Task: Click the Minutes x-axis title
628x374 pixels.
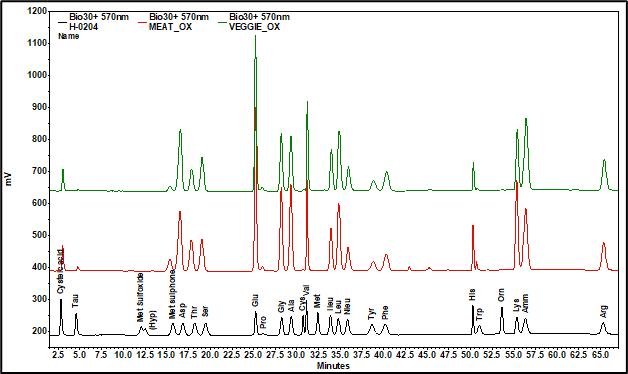Action: (x=333, y=366)
